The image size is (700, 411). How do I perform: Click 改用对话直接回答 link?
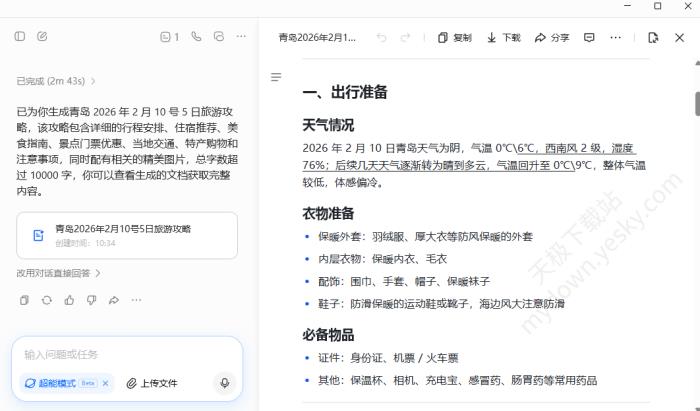click(58, 273)
